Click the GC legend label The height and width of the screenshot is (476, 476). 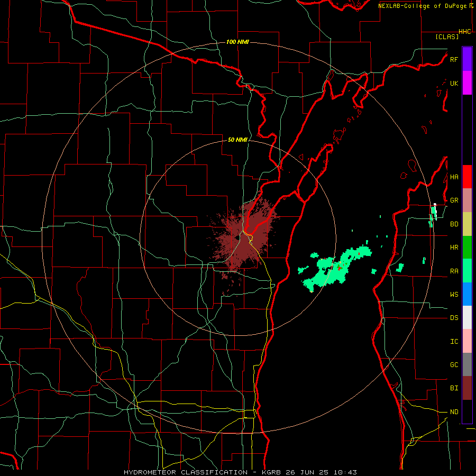(x=454, y=365)
